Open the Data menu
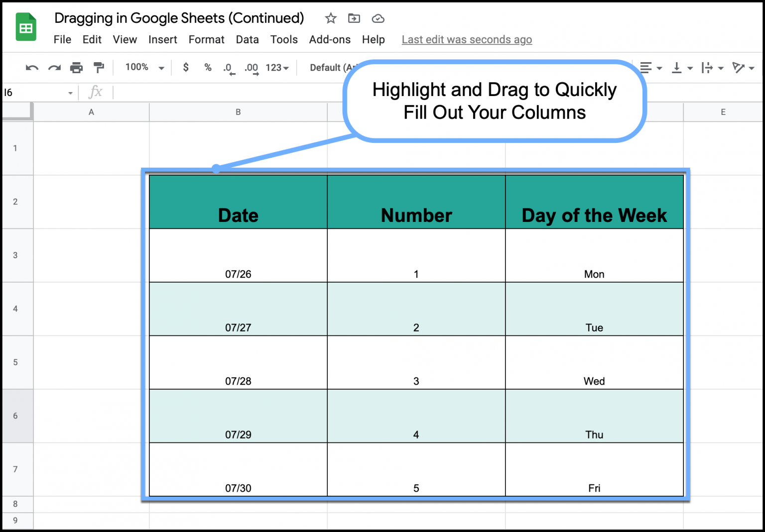The height and width of the screenshot is (532, 765). pos(247,39)
